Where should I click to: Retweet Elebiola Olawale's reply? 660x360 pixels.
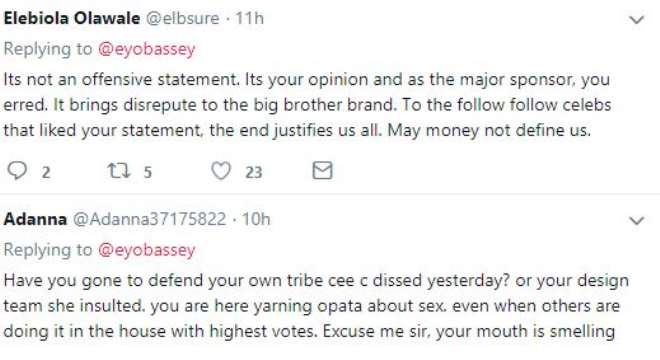119,171
